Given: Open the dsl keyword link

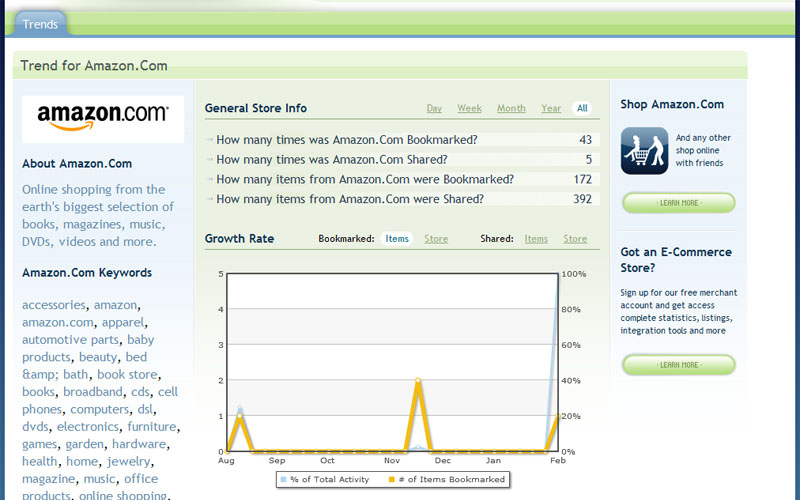Looking at the screenshot, I should click(145, 409).
